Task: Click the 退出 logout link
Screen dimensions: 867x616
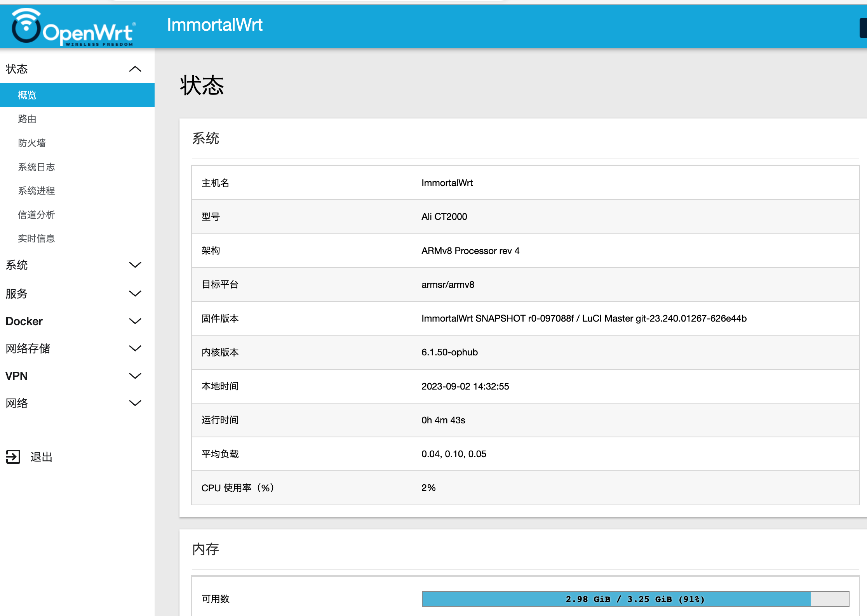Action: [x=41, y=457]
